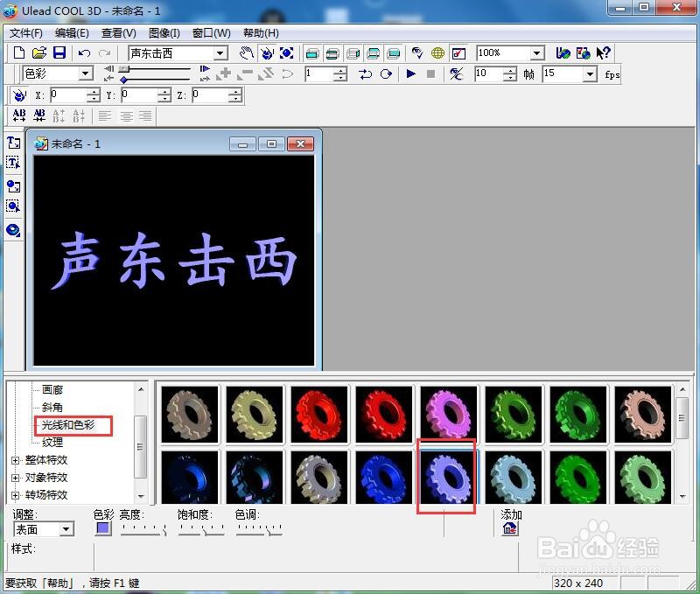700x594 pixels.
Task: Click the Insert graphics tool in the left toolbar
Action: (13, 186)
